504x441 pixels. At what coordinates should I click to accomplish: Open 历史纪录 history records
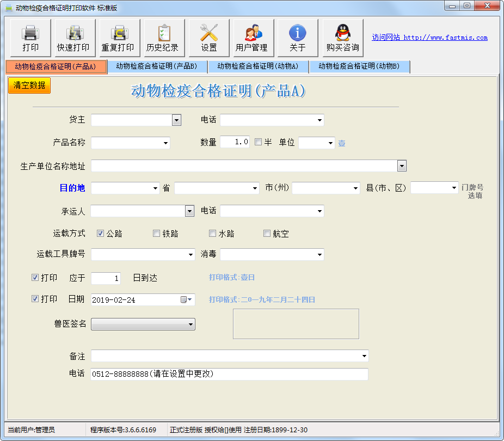click(164, 38)
